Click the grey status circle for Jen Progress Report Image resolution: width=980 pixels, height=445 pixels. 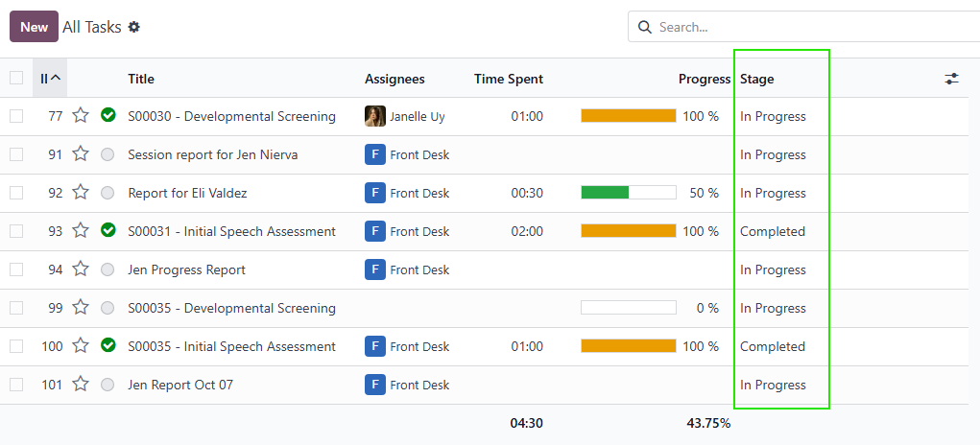pyautogui.click(x=108, y=269)
